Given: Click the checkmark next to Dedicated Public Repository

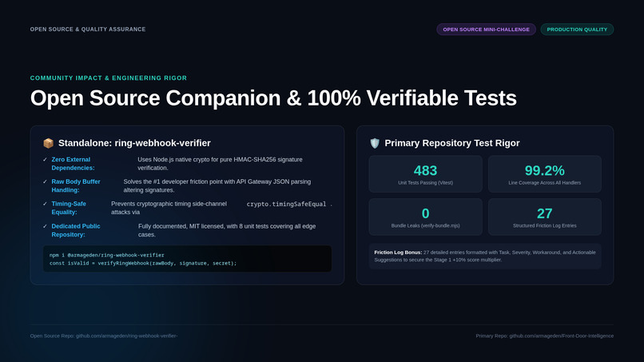Looking at the screenshot, I should coord(45,226).
